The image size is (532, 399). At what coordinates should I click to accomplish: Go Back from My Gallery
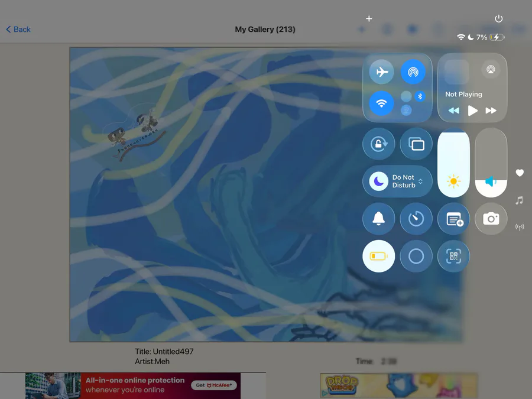tap(18, 30)
